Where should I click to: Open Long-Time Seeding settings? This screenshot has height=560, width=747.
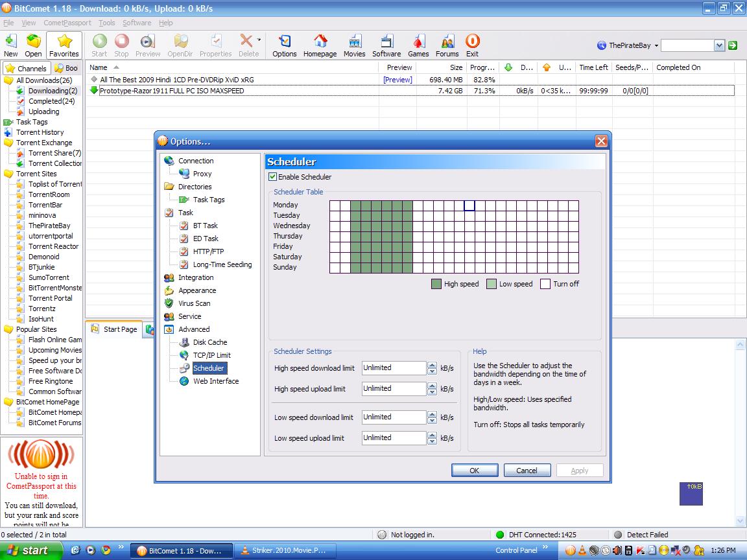(222, 264)
